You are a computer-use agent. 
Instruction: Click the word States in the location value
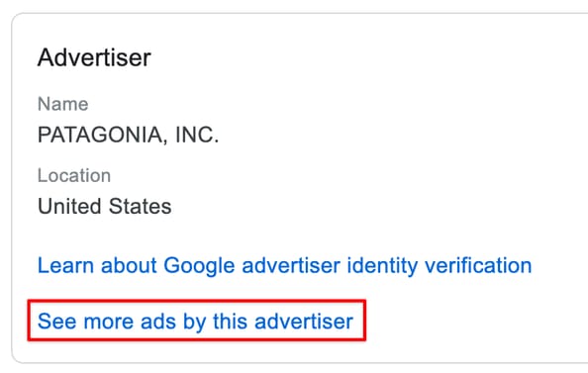[140, 206]
